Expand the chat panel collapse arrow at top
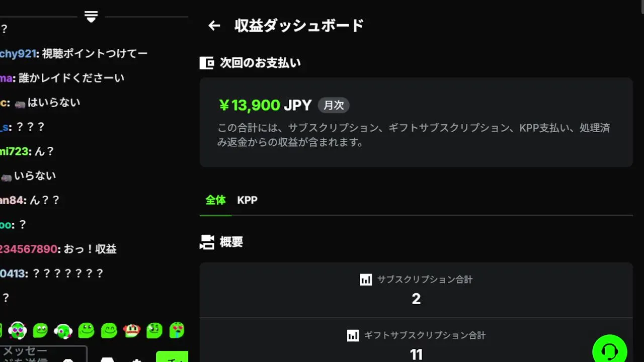 (x=91, y=17)
